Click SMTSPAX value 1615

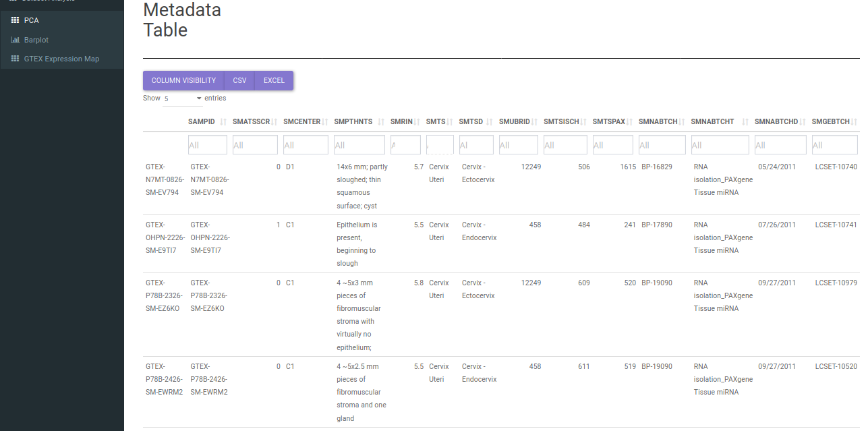[628, 167]
